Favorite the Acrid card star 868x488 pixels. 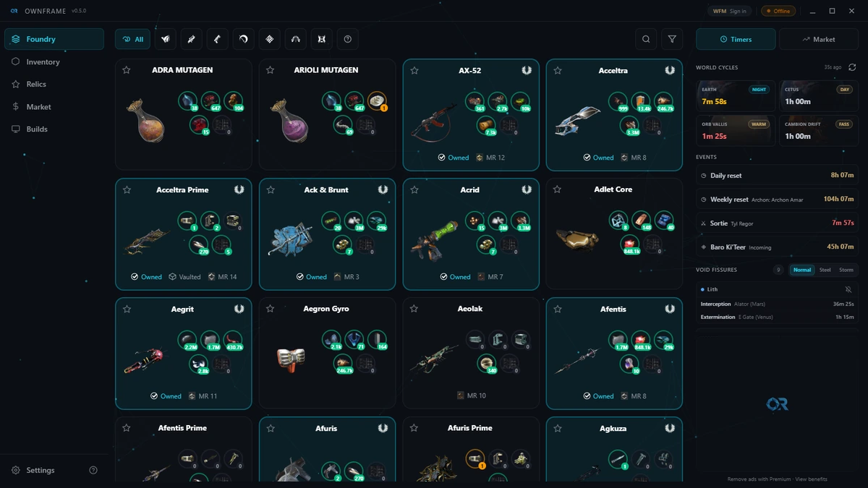(x=414, y=189)
